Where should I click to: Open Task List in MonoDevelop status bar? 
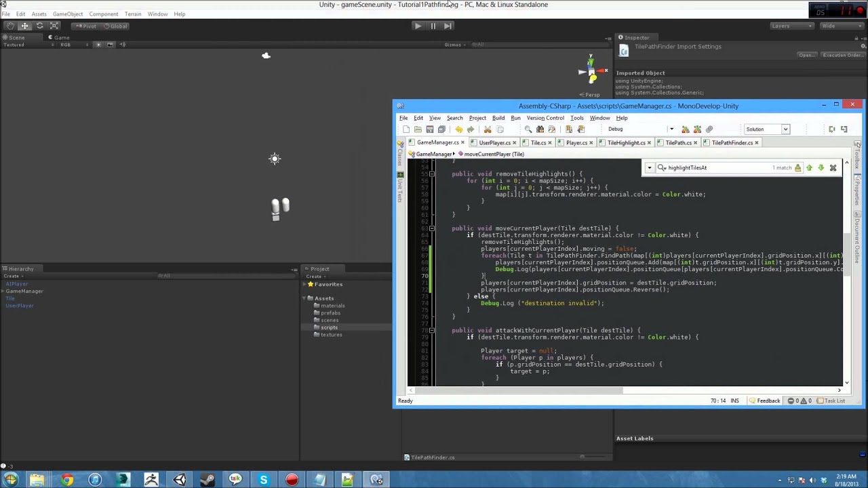(x=831, y=401)
